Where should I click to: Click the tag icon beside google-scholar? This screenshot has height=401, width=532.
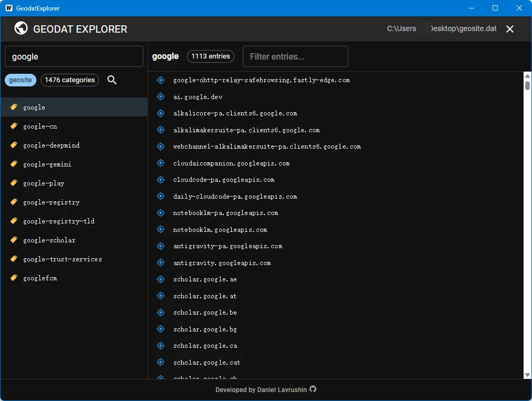point(14,240)
